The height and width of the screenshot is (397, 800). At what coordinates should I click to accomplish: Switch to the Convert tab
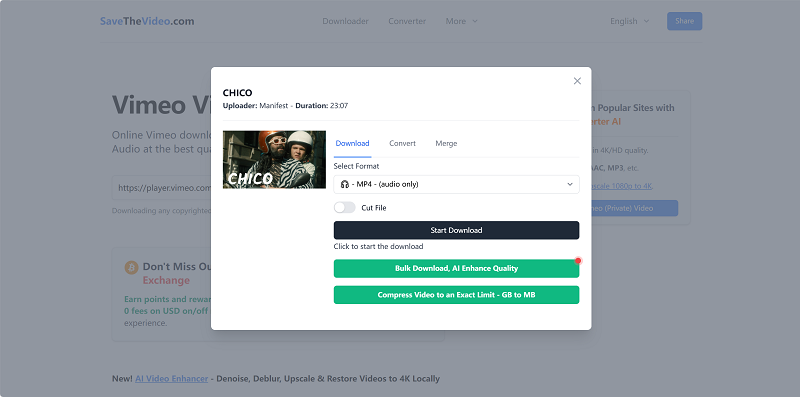[x=402, y=143]
